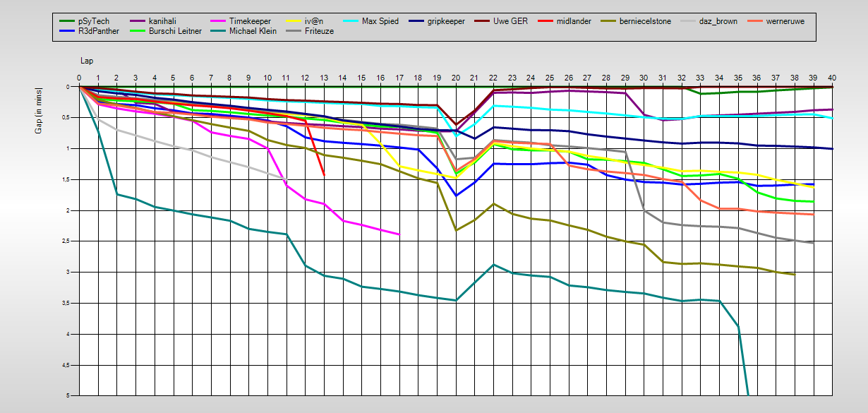This screenshot has height=413, width=868.
Task: Click the lime Burschi Leitner legend swatch
Action: coord(138,31)
